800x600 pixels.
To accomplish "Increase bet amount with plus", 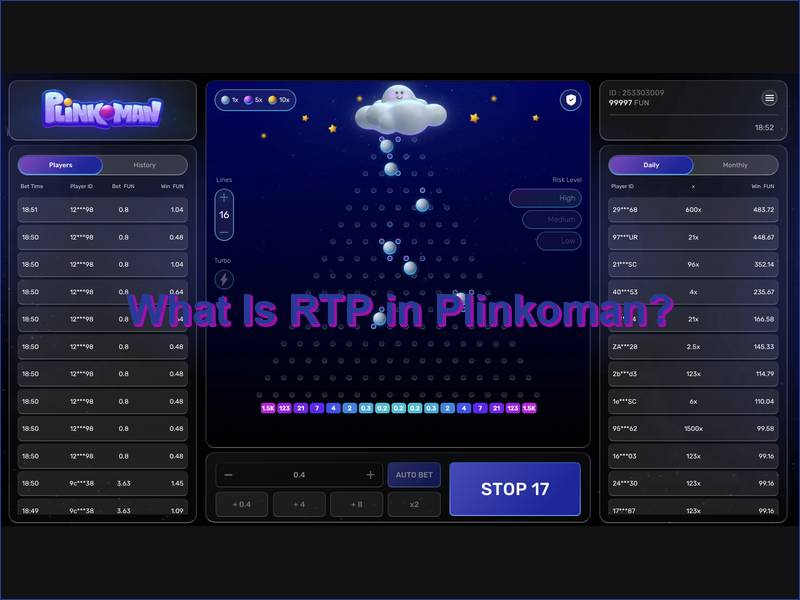I will pos(370,475).
